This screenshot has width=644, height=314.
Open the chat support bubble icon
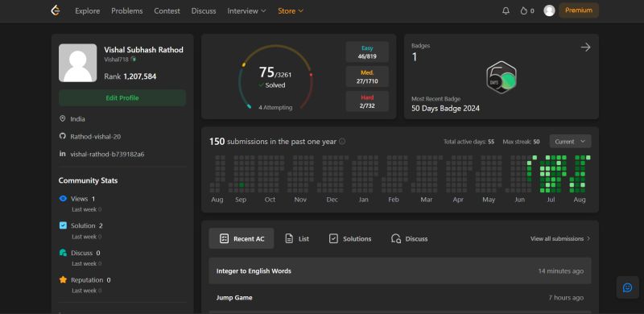[627, 287]
